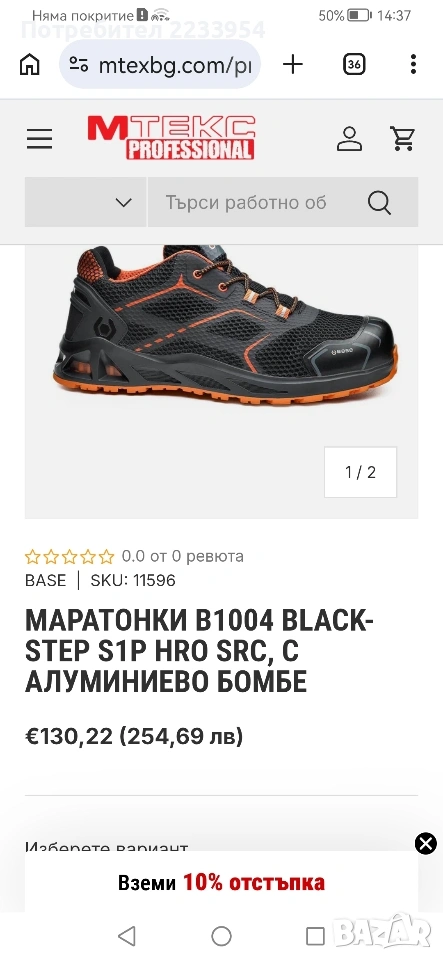
Task: Show the 36 open tabs switcher
Action: point(354,64)
